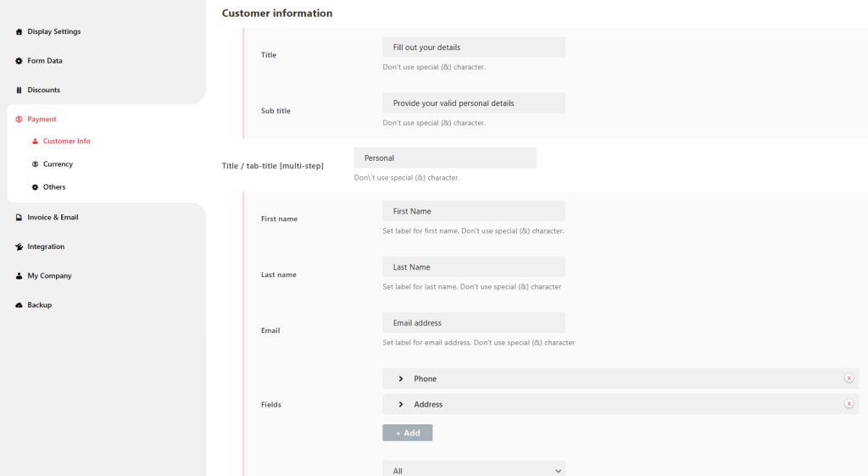This screenshot has width=868, height=476.
Task: Remove the Phone field with its x button
Action: [849, 379]
